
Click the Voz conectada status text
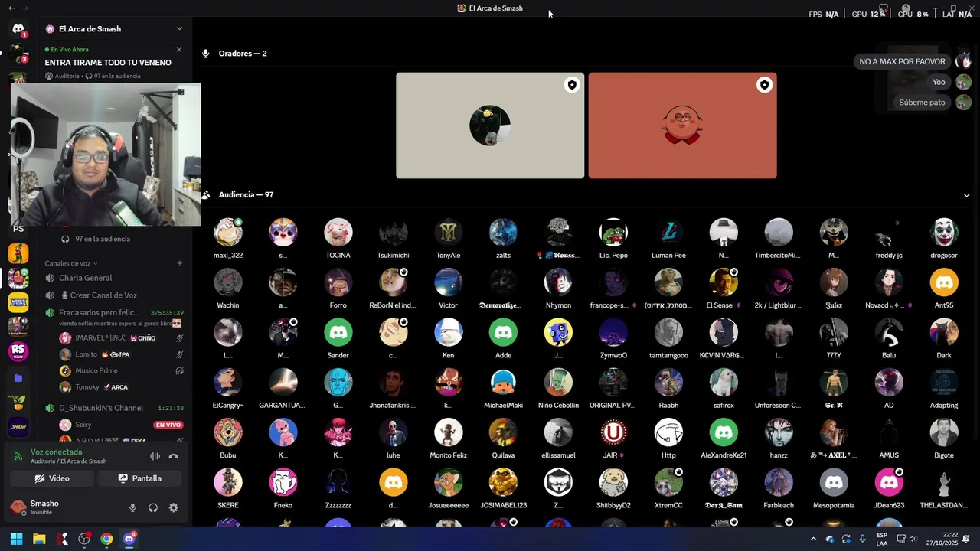[57, 452]
